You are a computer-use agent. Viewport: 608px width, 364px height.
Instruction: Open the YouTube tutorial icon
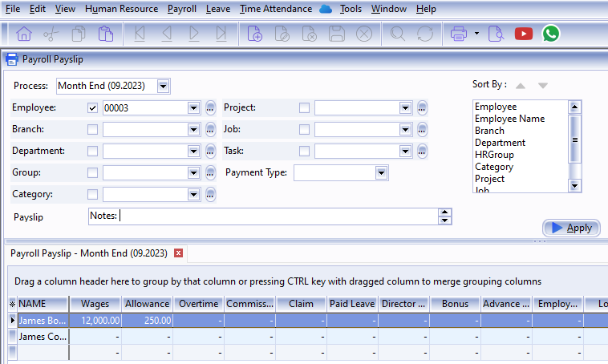tap(524, 34)
